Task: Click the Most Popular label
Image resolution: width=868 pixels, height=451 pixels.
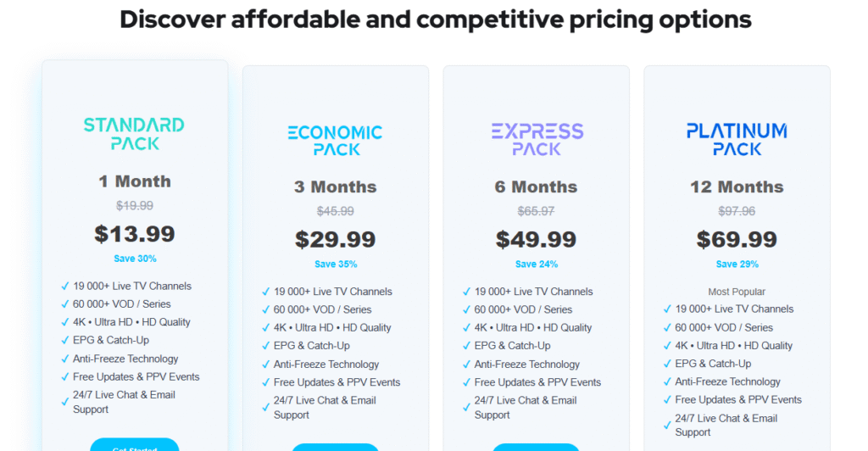Action: [737, 292]
